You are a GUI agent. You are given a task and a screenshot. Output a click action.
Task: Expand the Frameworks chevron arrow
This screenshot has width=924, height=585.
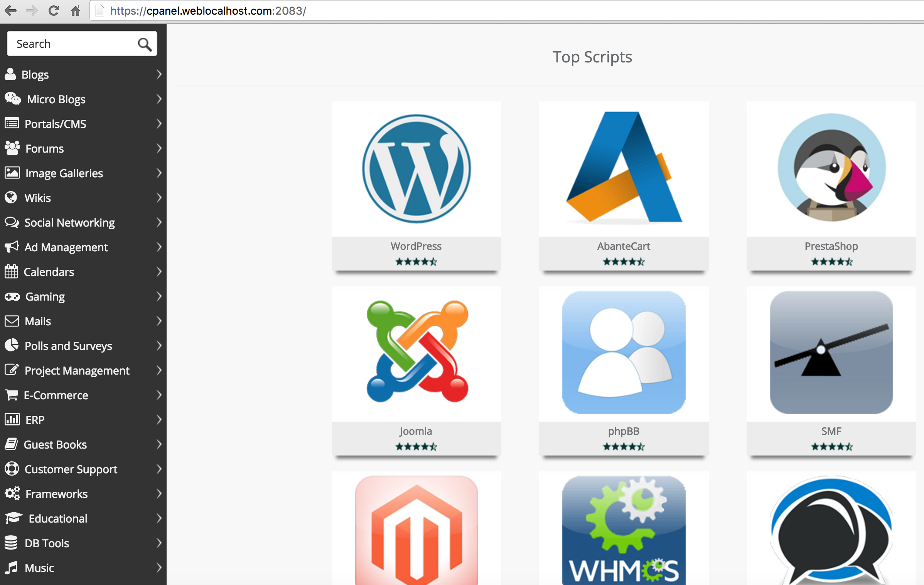(x=159, y=493)
